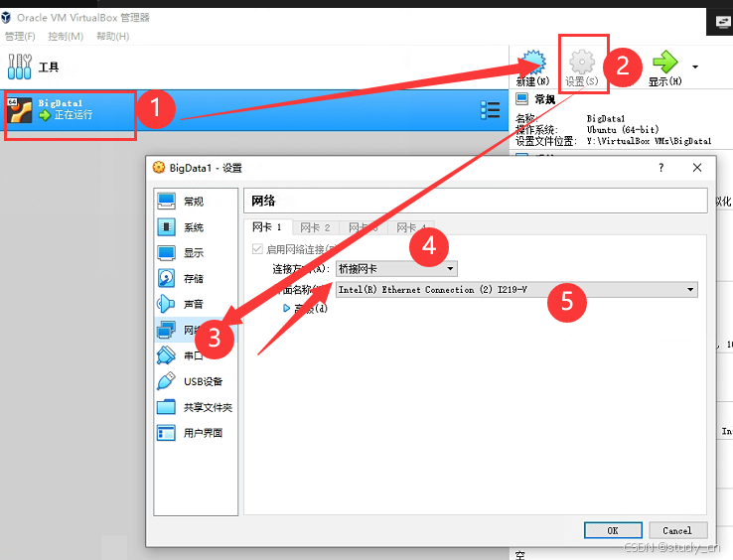Screen dimensions: 733x560
Task: Select Network settings category icon
Action: [167, 330]
